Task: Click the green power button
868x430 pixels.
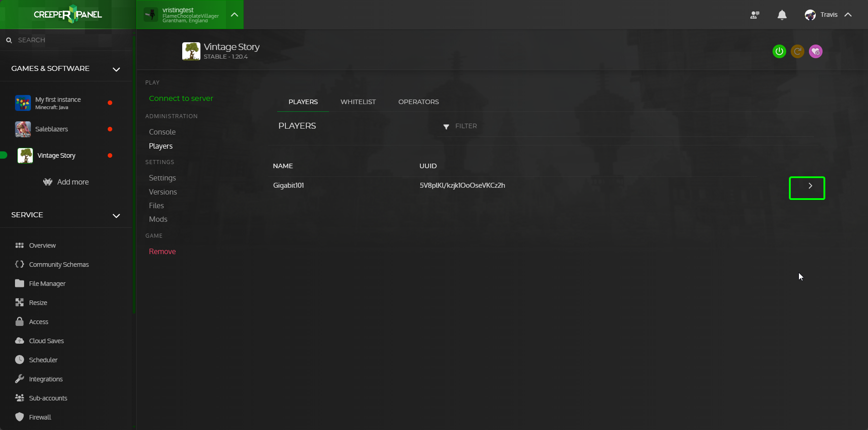Action: point(779,51)
